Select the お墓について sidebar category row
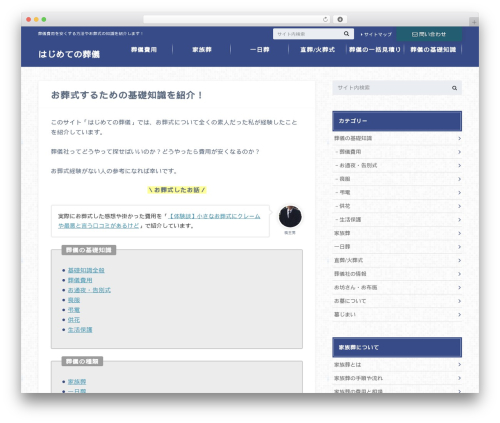The image size is (500, 423). (397, 301)
